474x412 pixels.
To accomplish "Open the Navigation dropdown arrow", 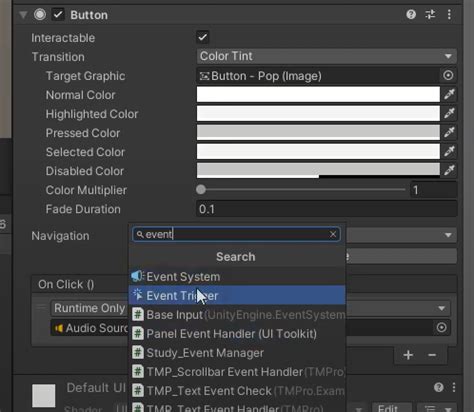I will tap(448, 235).
